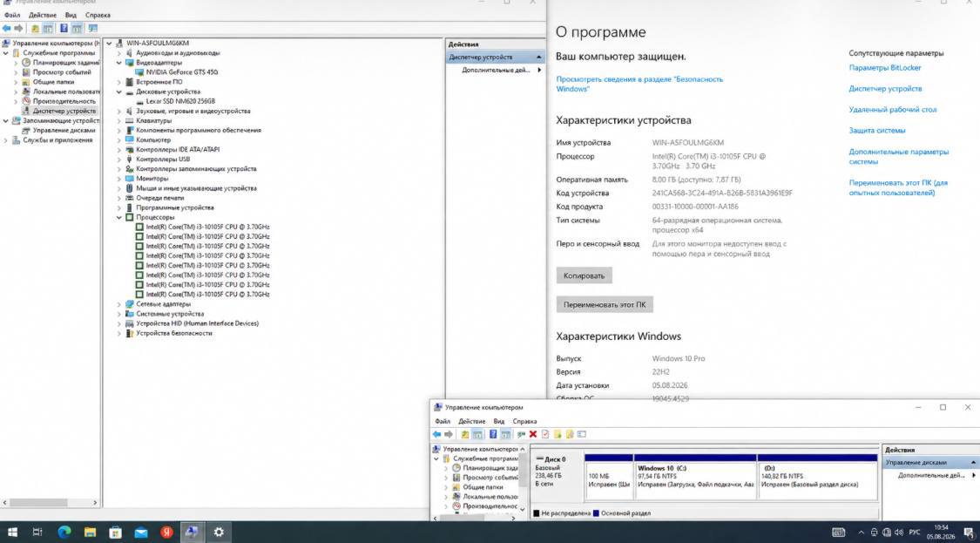This screenshot has height=543, width=980.
Task: Open Справка menu in Device Manager window
Action: point(98,15)
